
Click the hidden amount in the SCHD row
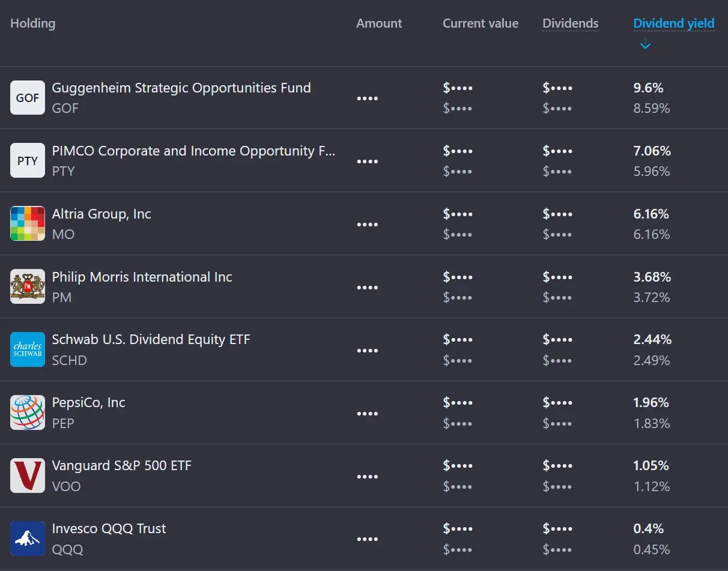pos(368,351)
